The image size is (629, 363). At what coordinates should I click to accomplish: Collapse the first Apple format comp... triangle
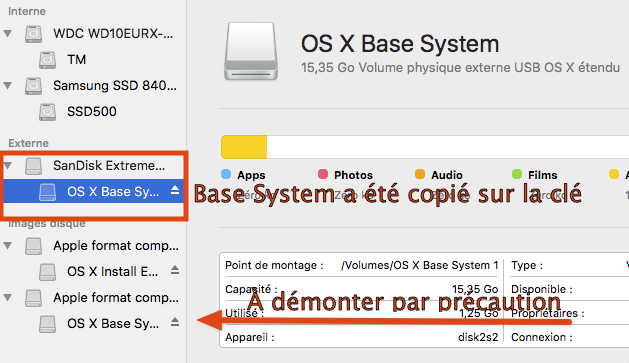tap(8, 245)
